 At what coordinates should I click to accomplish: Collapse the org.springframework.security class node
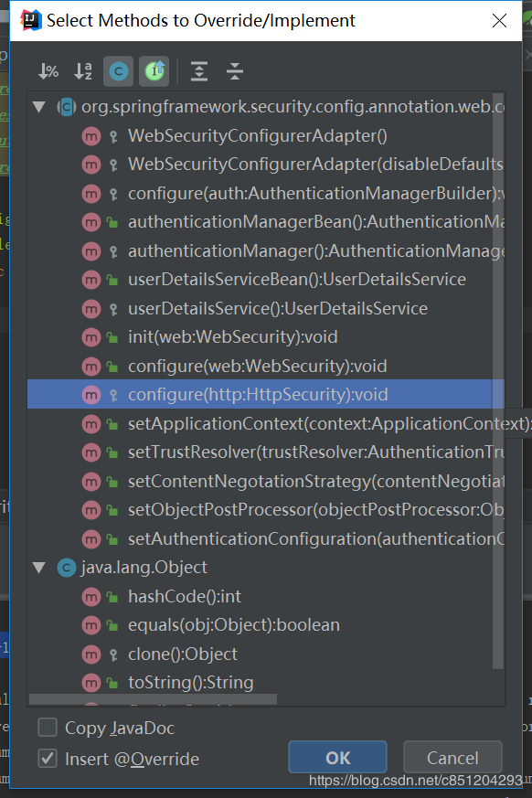click(39, 107)
